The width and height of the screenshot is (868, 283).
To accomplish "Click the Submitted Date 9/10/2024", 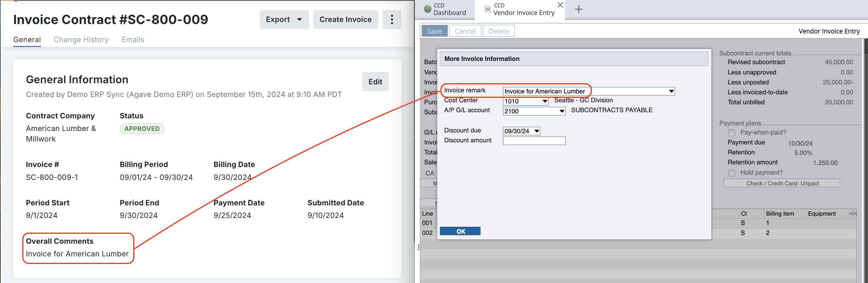I will tap(326, 215).
